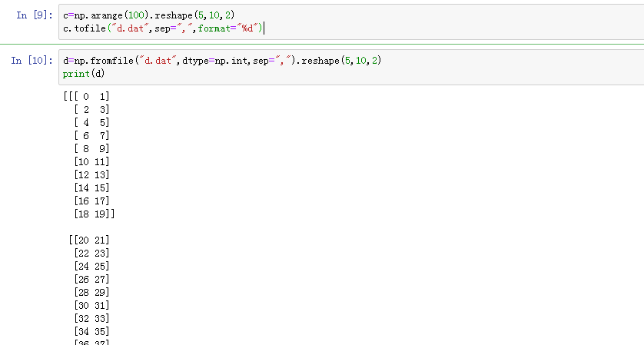The image size is (644, 345).
Task: Click output row '[22 23]'
Action: click(91, 254)
